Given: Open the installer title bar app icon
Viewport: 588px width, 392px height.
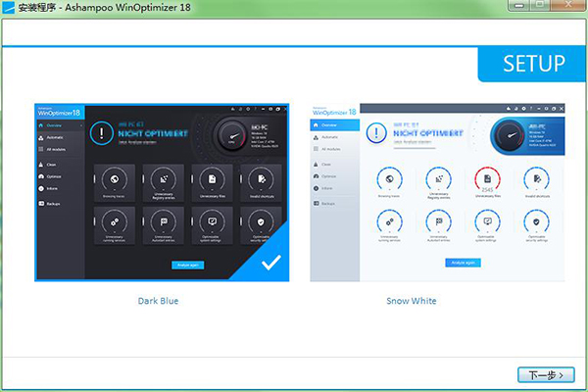Looking at the screenshot, I should (x=8, y=7).
